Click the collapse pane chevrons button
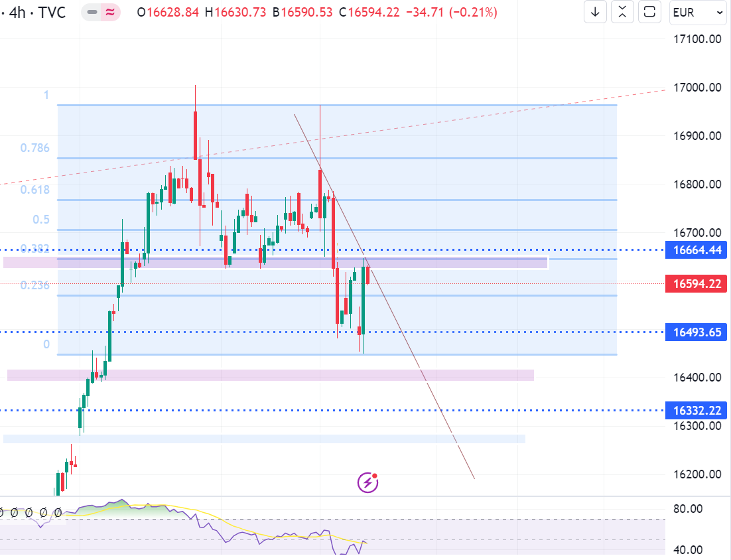Image resolution: width=731 pixels, height=560 pixels. point(622,12)
